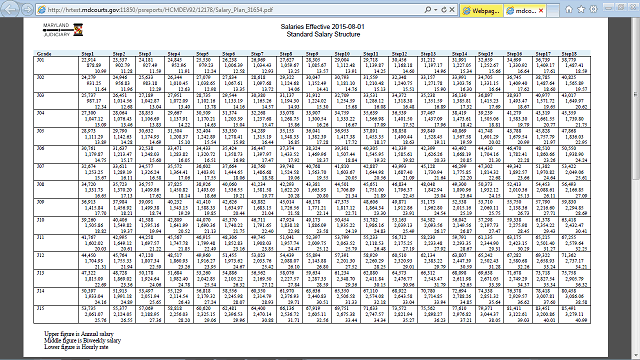The image size is (640, 360).
Task: Click the browser Forward arrow button
Action: 27,9
